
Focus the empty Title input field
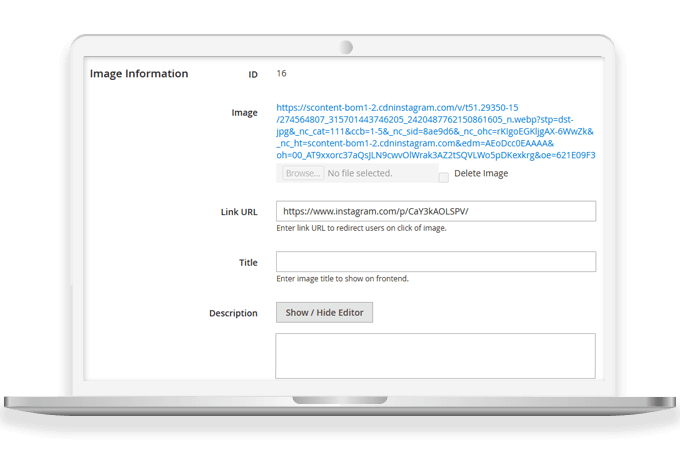pyautogui.click(x=435, y=262)
